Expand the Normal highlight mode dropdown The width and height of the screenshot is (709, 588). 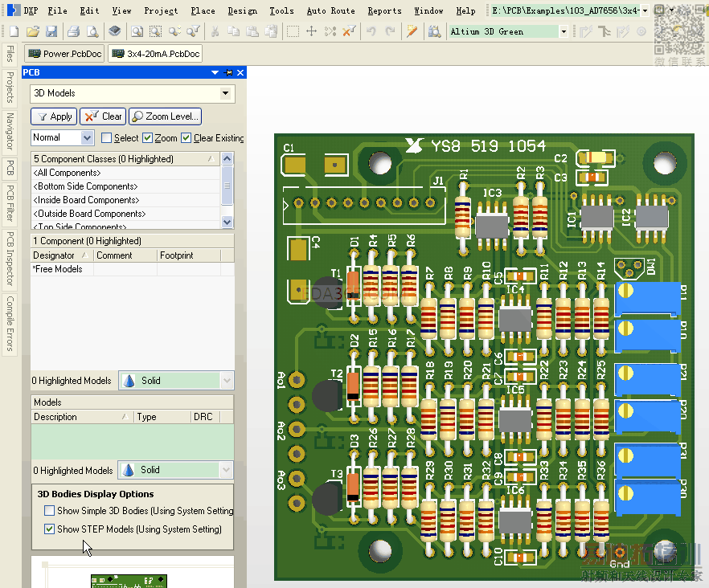[x=87, y=138]
